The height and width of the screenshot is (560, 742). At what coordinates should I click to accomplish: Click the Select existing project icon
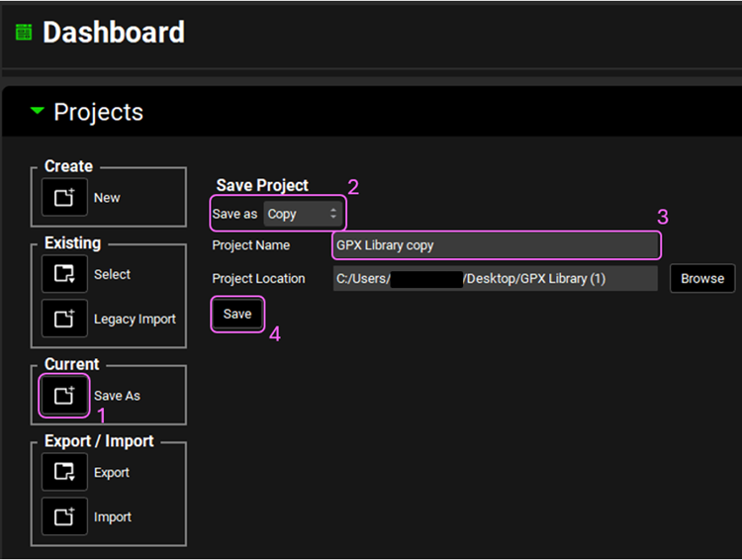tap(64, 274)
